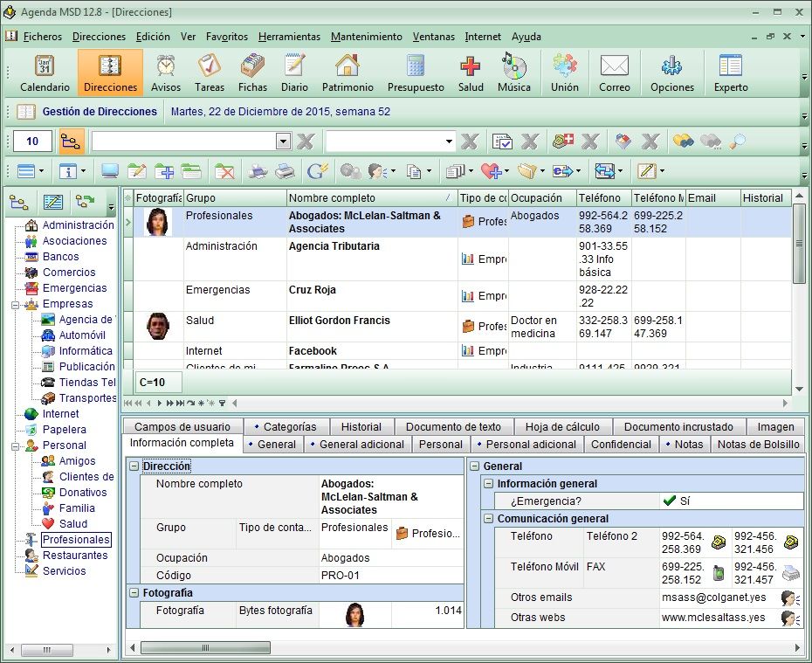Image resolution: width=812 pixels, height=663 pixels.
Task: Switch to the Historial tab
Action: click(x=361, y=427)
